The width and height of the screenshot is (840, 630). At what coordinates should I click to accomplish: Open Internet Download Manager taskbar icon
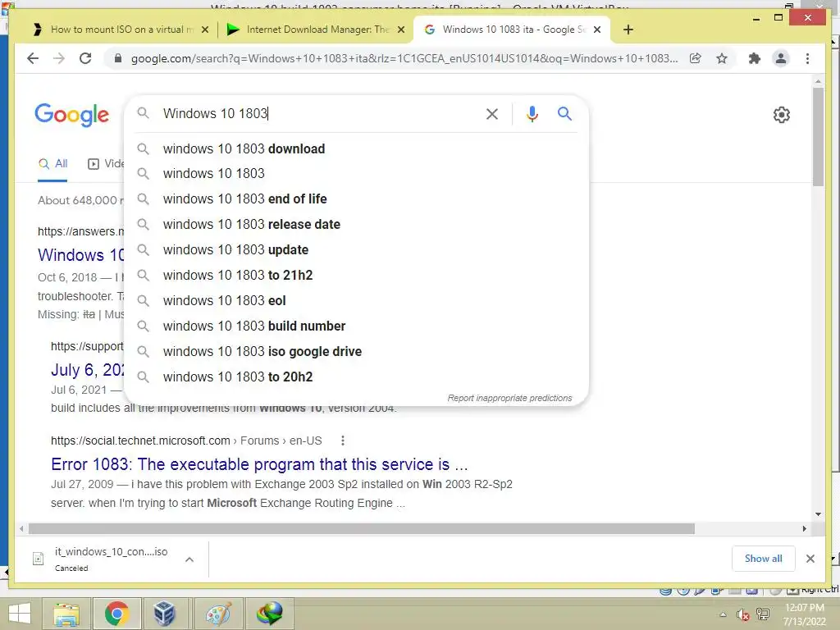click(269, 614)
